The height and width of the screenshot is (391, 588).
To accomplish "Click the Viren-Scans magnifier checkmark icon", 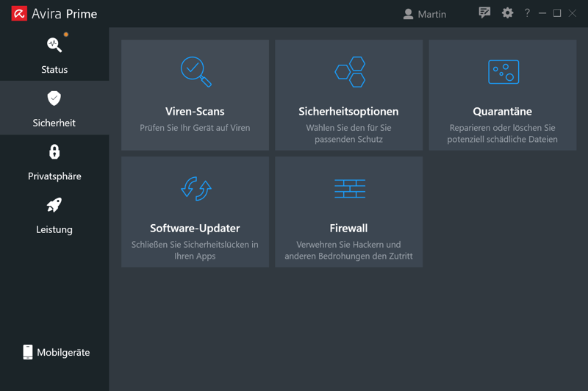I will [x=196, y=71].
